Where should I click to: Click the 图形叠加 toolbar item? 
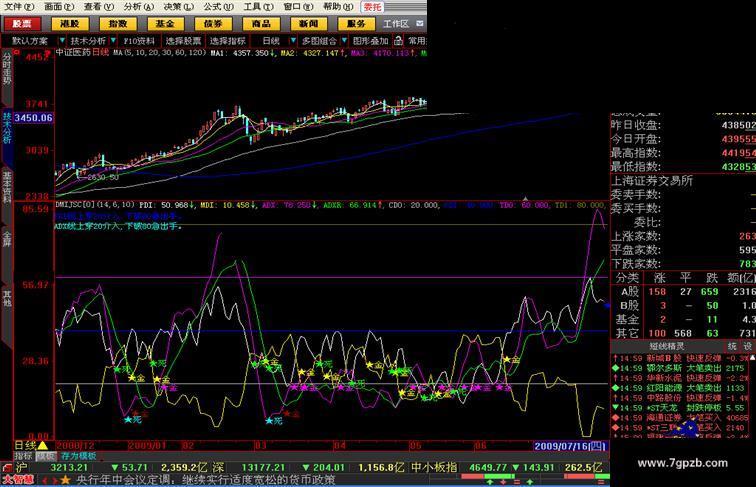coord(370,41)
